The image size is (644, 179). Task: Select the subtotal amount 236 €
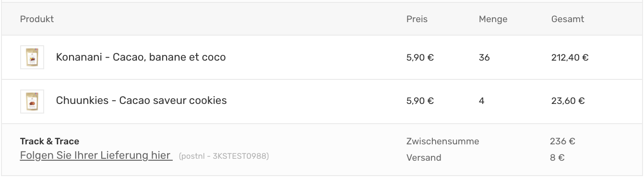(562, 141)
